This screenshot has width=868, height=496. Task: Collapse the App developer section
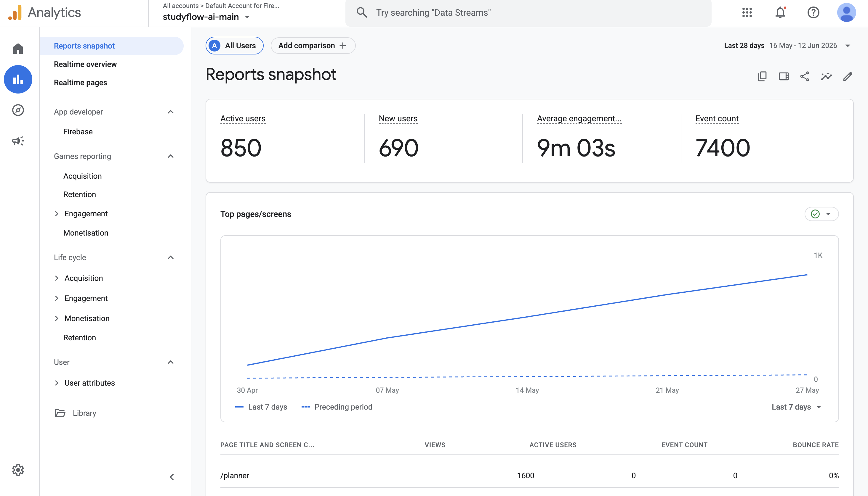tap(171, 112)
